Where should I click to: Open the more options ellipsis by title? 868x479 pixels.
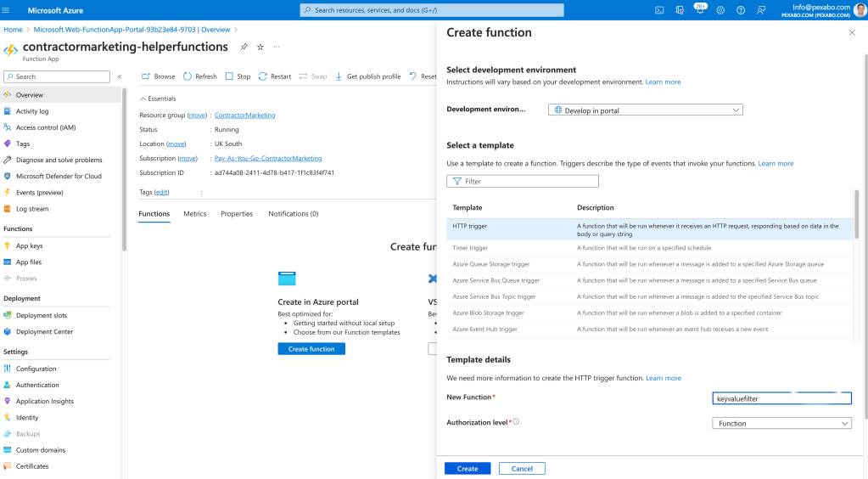pyautogui.click(x=277, y=47)
